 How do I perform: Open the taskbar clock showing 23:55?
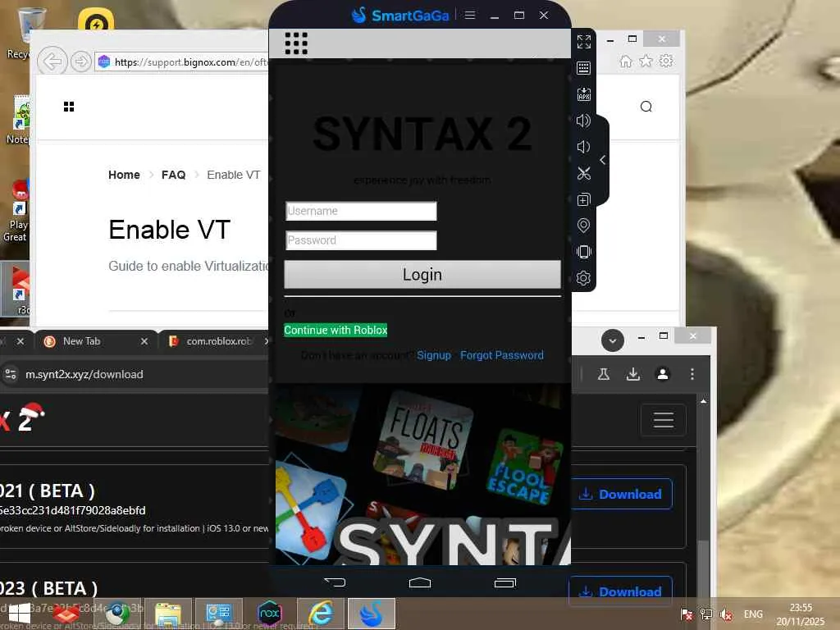[801, 614]
